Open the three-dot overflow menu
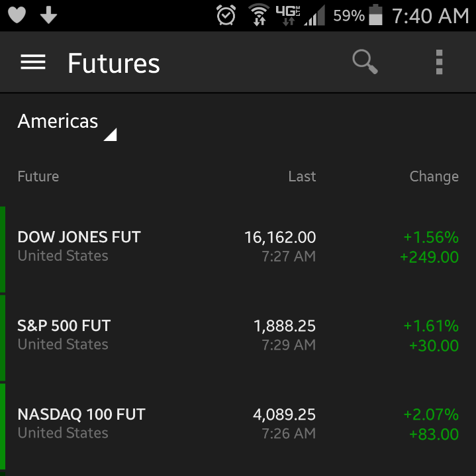The height and width of the screenshot is (476, 476). click(x=439, y=62)
